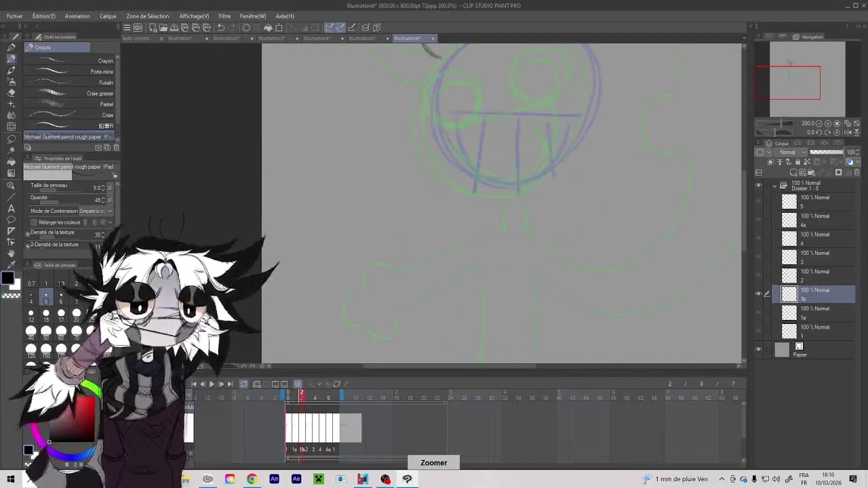Viewport: 868px width, 488px height.
Task: Zoom in on the Navigator panel
Action: 829,124
